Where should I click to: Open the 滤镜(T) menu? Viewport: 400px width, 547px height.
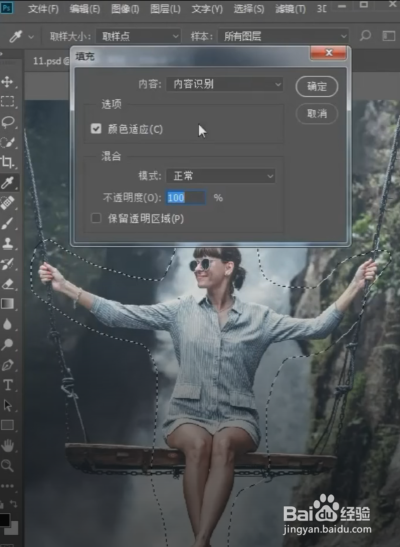(290, 9)
